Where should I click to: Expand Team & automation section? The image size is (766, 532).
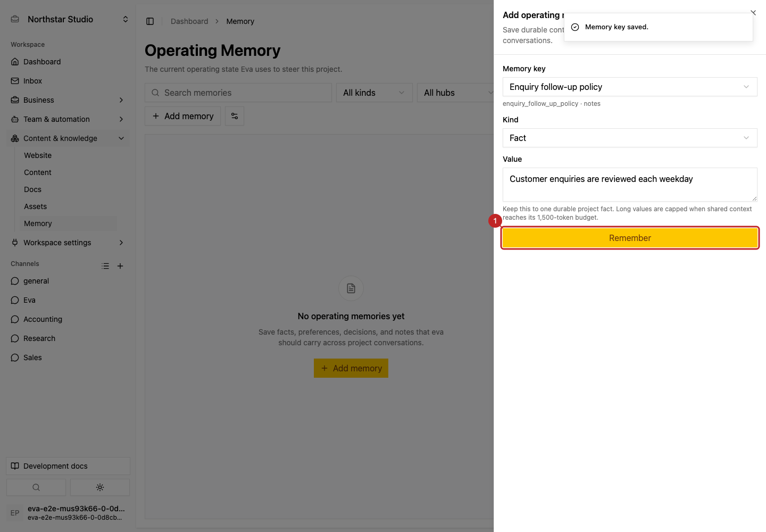coord(68,119)
